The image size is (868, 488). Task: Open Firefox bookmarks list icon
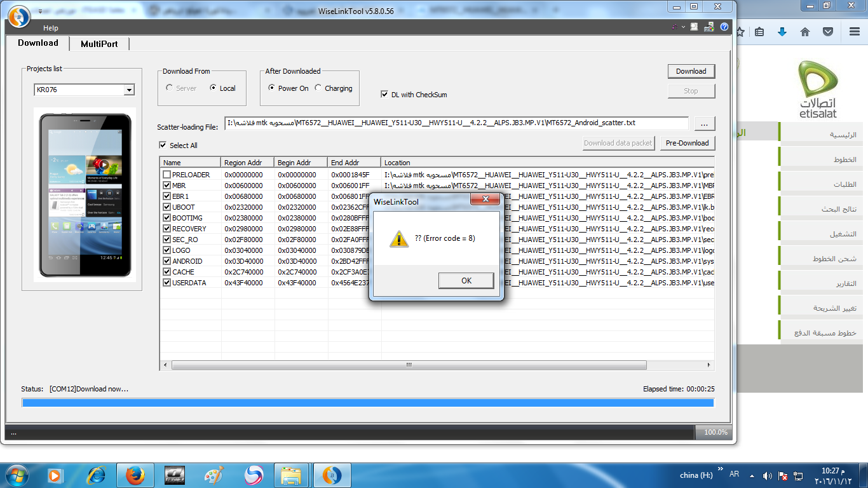pos(759,32)
